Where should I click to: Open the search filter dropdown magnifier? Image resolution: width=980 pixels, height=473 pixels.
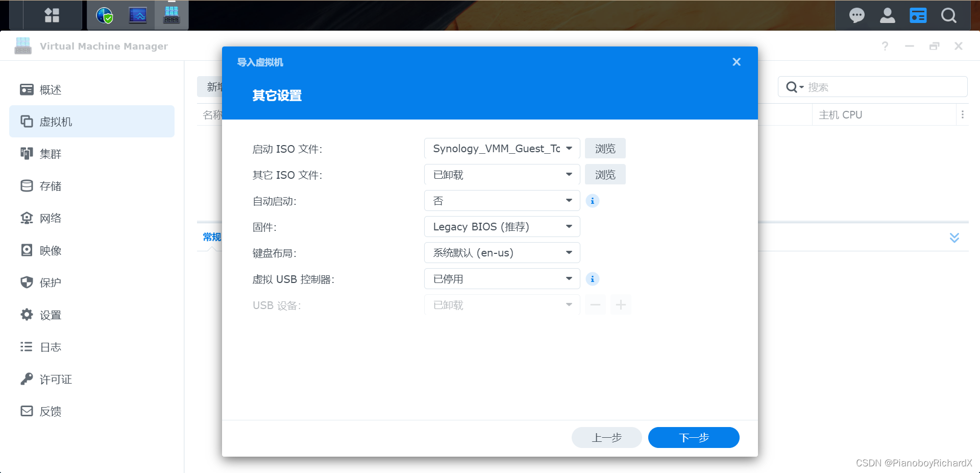794,87
